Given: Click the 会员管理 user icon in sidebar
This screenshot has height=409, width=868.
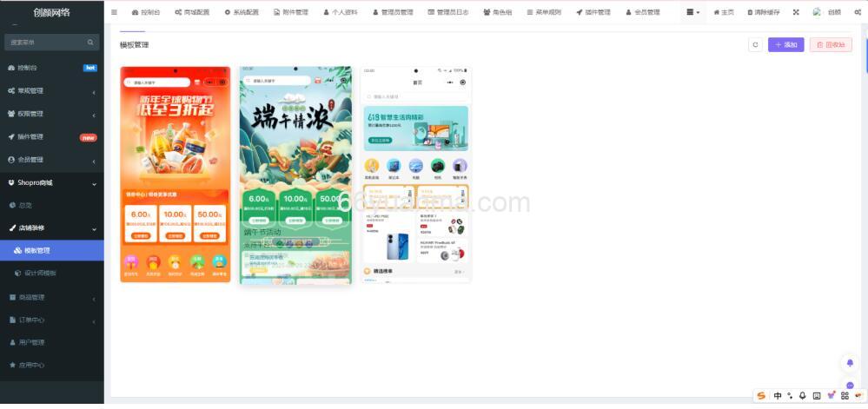Looking at the screenshot, I should click(x=11, y=160).
